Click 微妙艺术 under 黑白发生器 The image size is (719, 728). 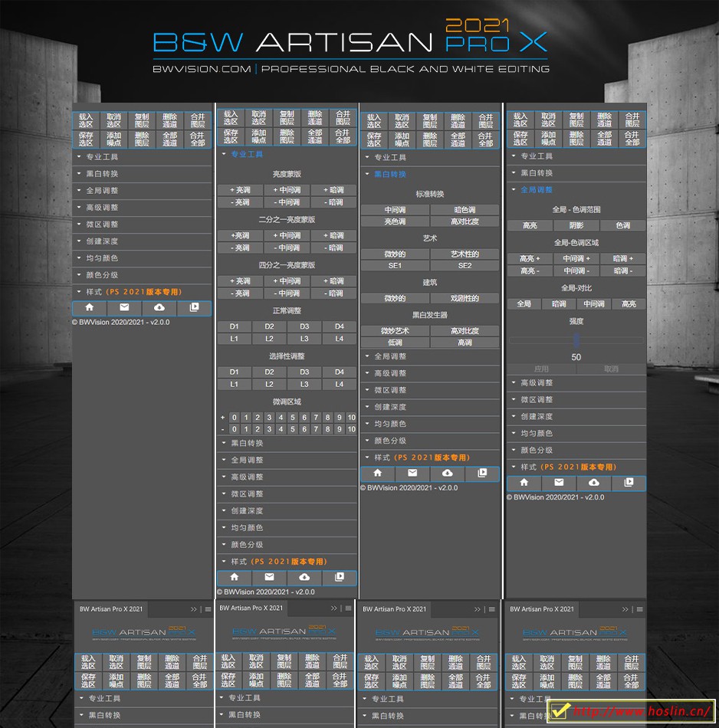pos(395,330)
